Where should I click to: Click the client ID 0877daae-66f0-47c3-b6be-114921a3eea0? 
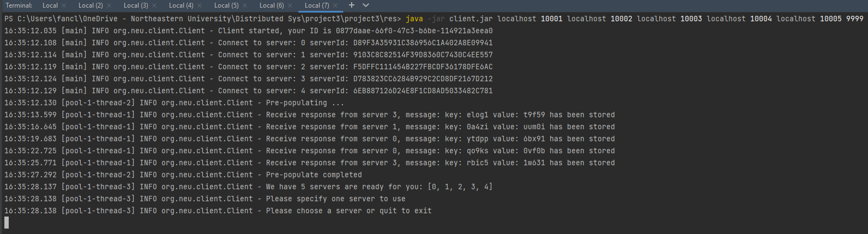tap(414, 31)
